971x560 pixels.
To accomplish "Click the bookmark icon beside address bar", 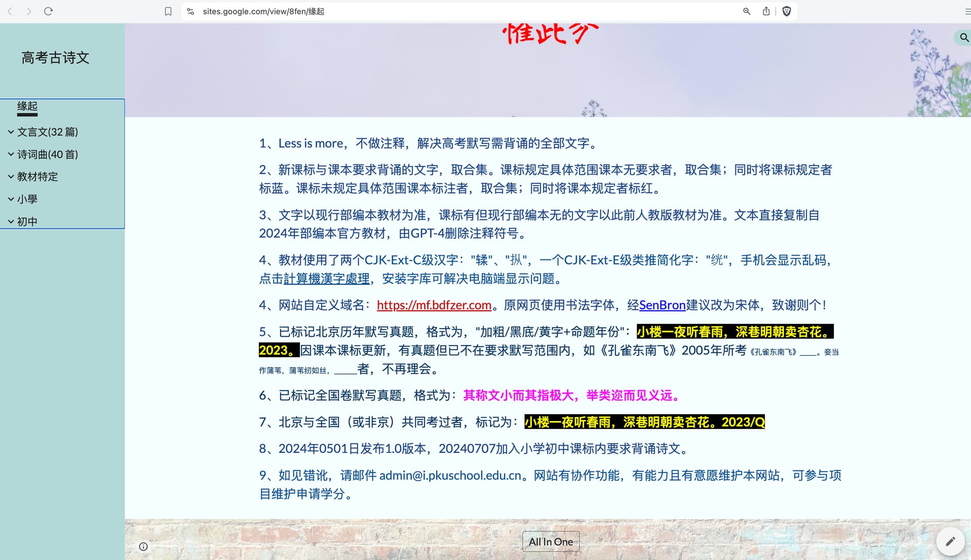I will pos(168,11).
